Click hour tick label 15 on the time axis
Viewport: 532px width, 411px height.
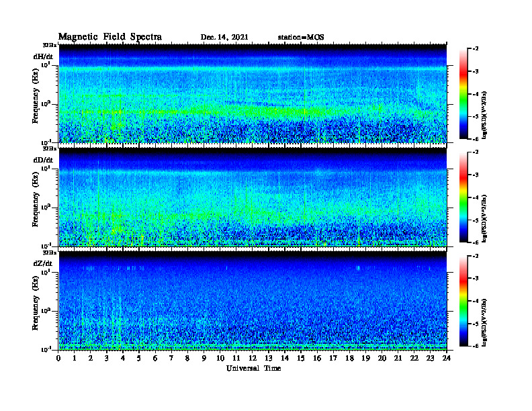(301, 359)
